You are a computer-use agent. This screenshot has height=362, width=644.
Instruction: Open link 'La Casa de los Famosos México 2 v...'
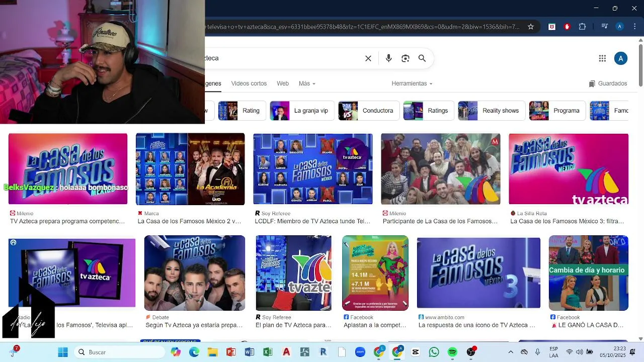click(189, 221)
